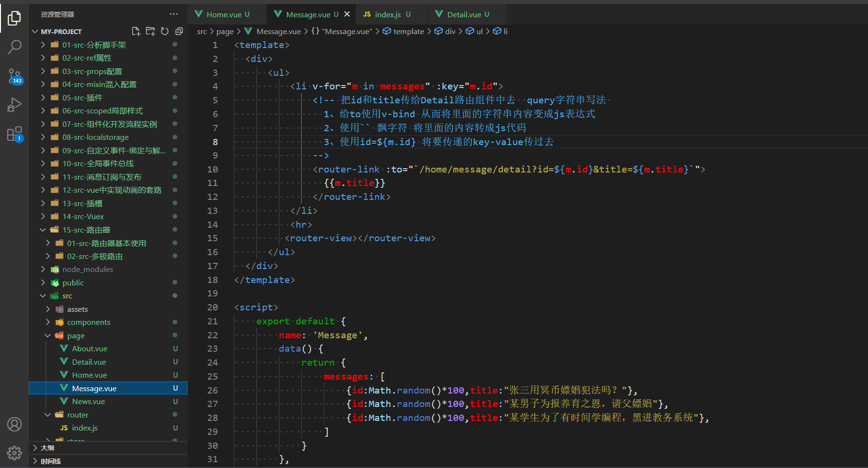Expand the 时间线 timeline section
This screenshot has height=468, width=868.
(108, 461)
